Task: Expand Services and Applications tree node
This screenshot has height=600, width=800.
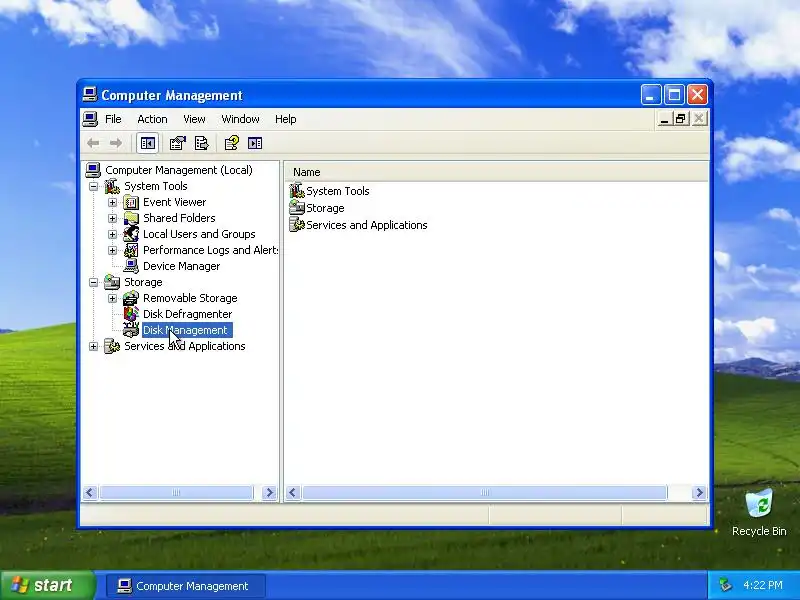Action: (93, 346)
